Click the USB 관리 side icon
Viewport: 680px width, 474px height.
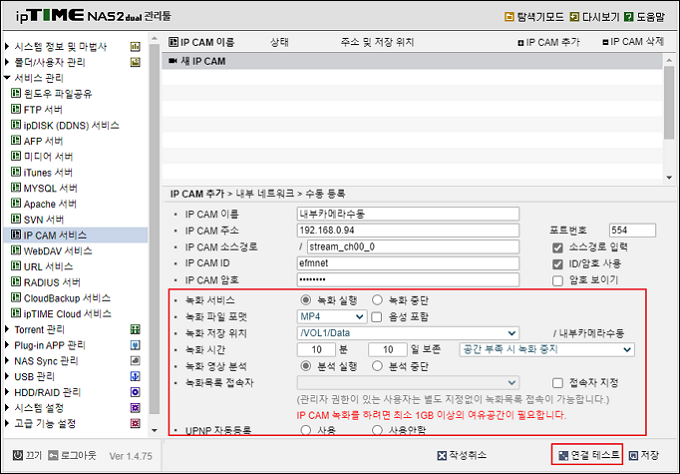[135, 376]
